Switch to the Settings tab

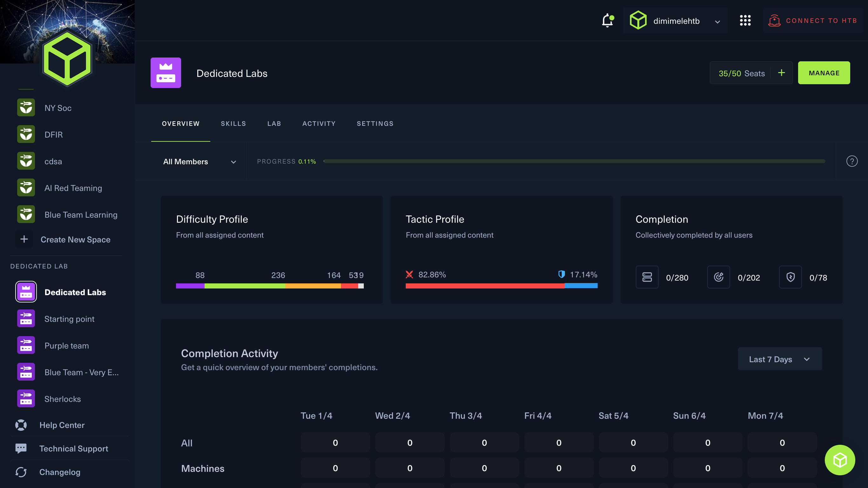tap(375, 124)
